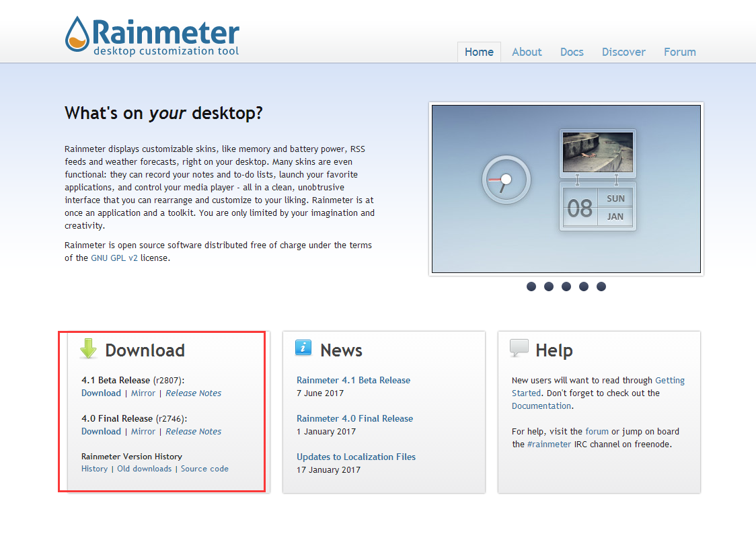
Task: Click the "17 January 2017" news date
Action: [x=328, y=469]
